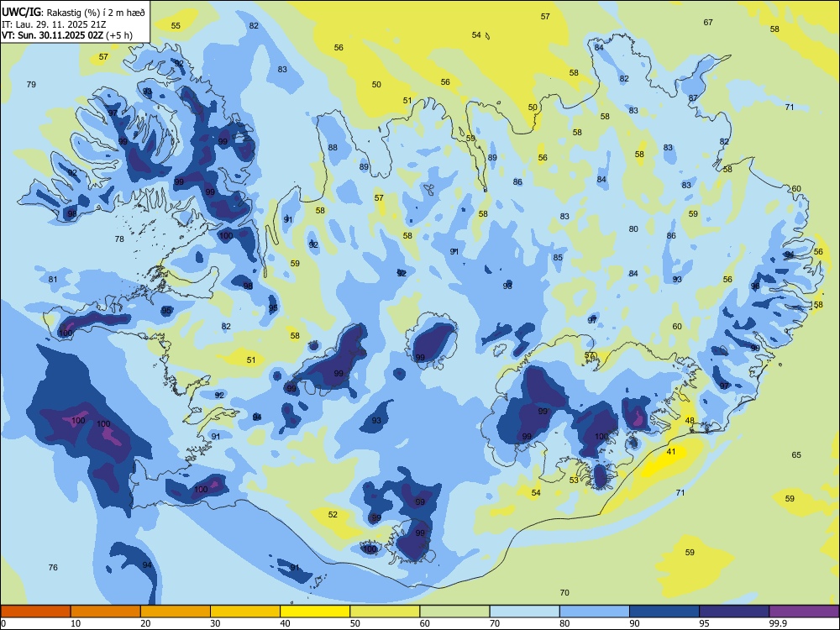Click the "VT: Sun. 30.11.2025 02Z (+5 h)" line

pos(67,35)
